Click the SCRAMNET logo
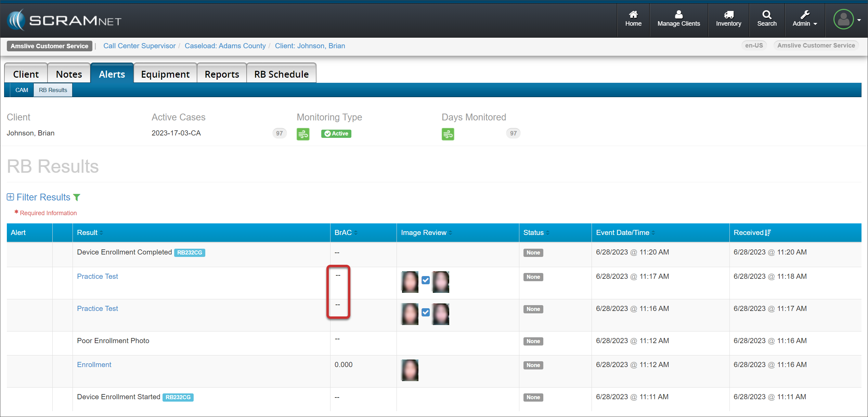Image resolution: width=868 pixels, height=417 pixels. (64, 20)
